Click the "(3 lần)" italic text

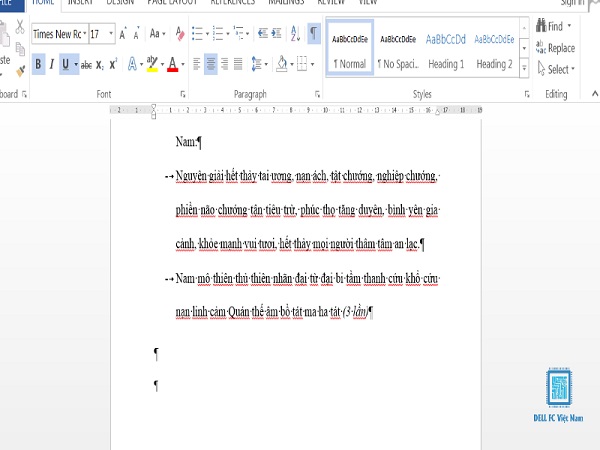tap(355, 312)
